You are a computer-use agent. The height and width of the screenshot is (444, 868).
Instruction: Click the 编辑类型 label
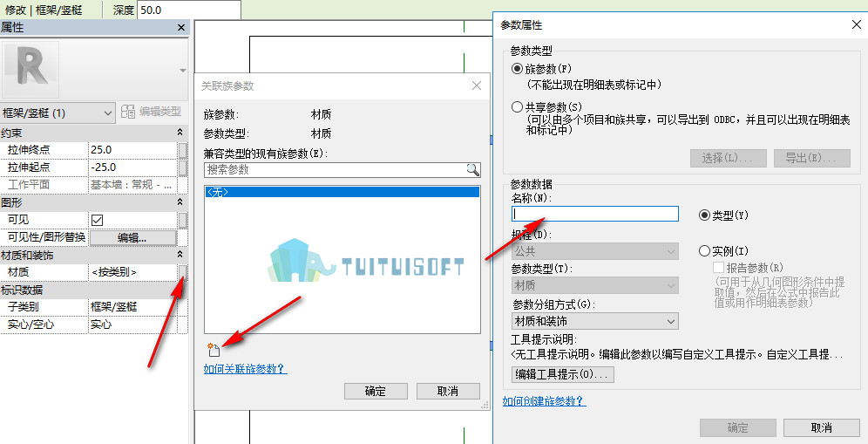160,112
